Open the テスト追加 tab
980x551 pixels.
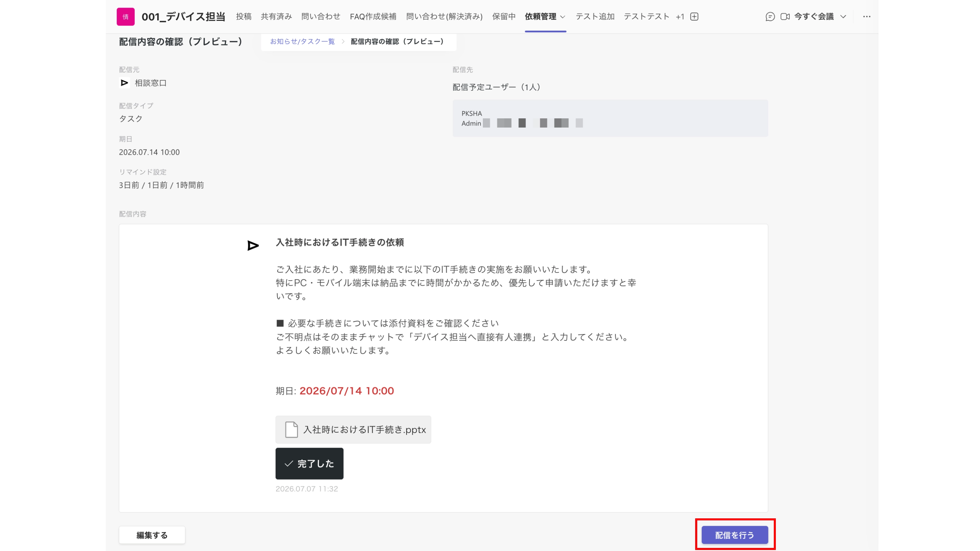click(x=594, y=17)
